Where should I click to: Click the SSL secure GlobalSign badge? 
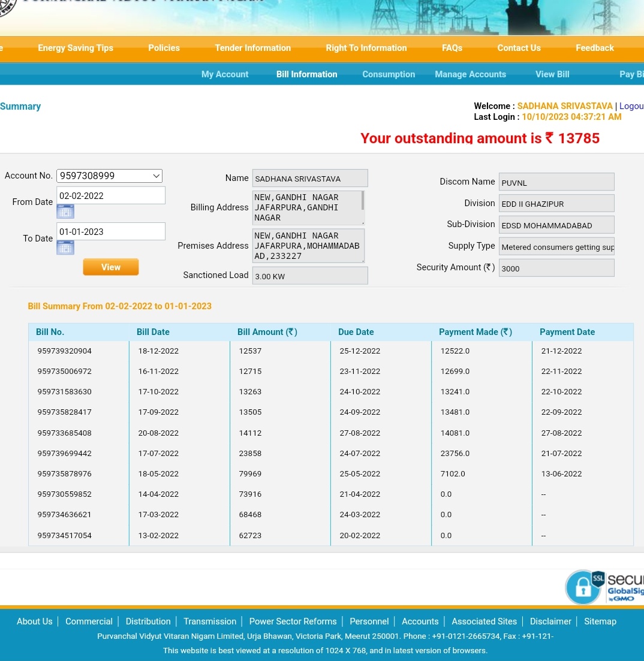[604, 587]
